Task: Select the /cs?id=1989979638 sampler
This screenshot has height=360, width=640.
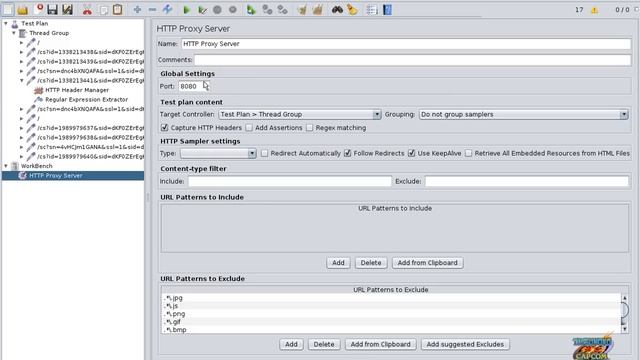Action: 90,138
